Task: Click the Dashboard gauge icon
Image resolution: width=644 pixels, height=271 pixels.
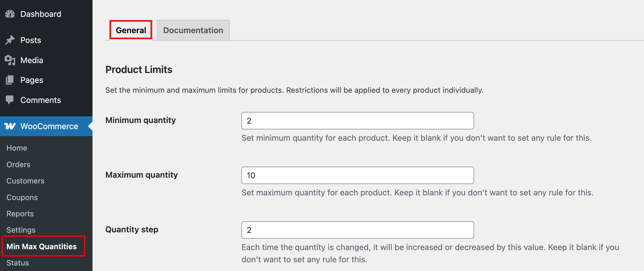Action: coord(10,14)
